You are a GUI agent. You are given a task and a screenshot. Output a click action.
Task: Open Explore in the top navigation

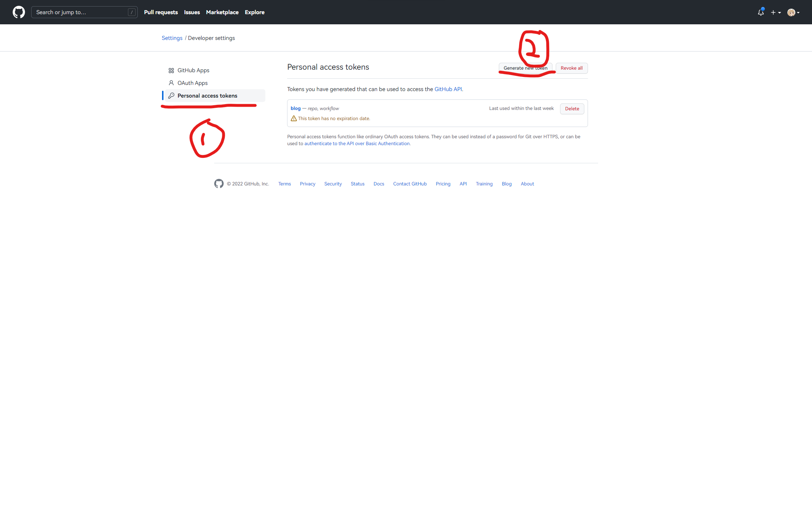[254, 12]
